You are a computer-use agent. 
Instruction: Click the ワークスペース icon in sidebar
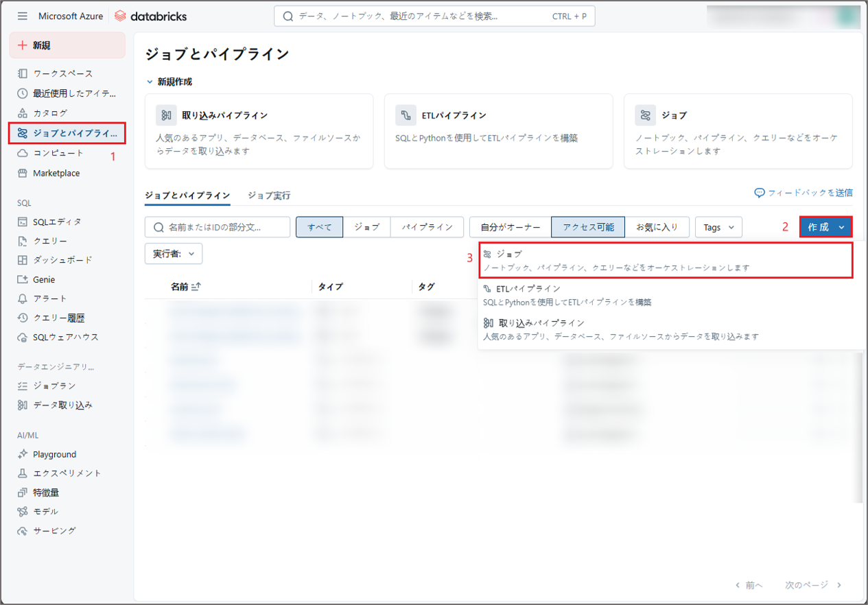pyautogui.click(x=23, y=73)
